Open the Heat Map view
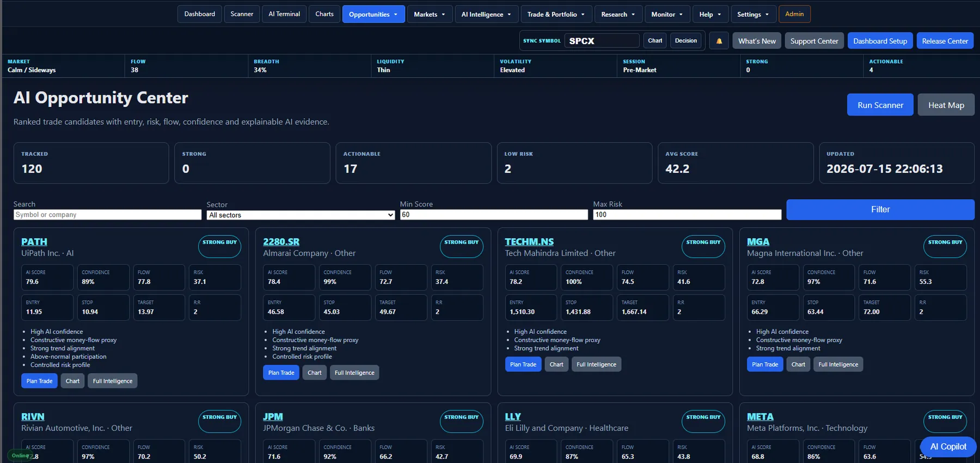Viewport: 980px width, 463px height. click(946, 105)
